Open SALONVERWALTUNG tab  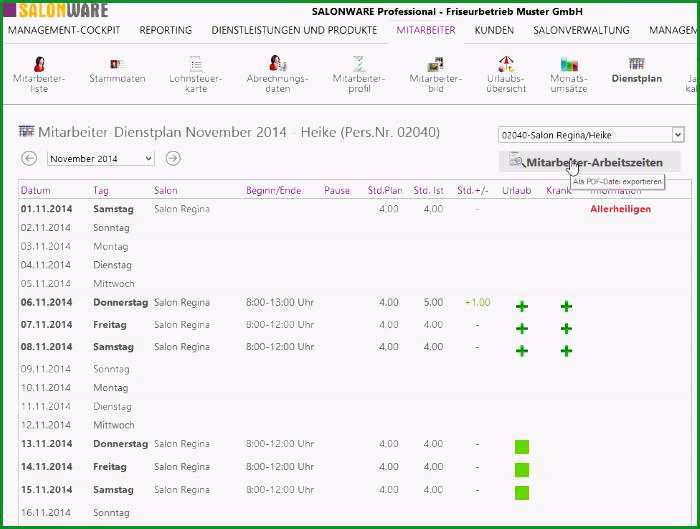pyautogui.click(x=581, y=30)
